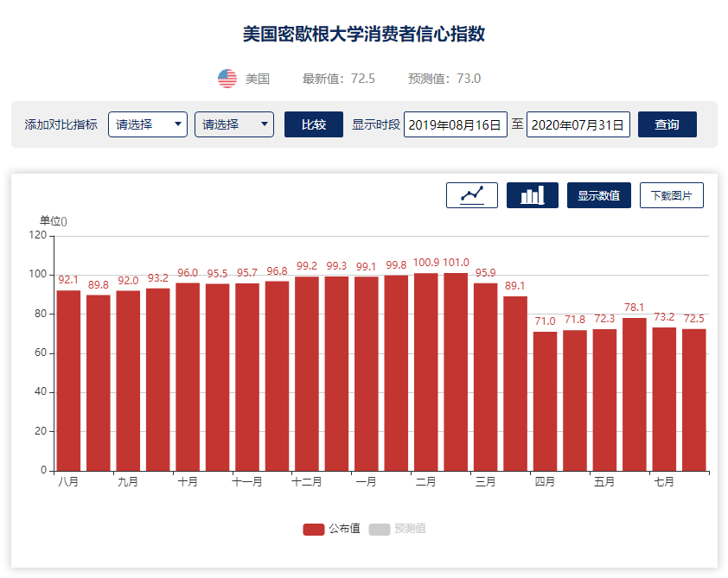The height and width of the screenshot is (578, 728).
Task: Select the bar labeled 92.1
Action: tap(68, 381)
